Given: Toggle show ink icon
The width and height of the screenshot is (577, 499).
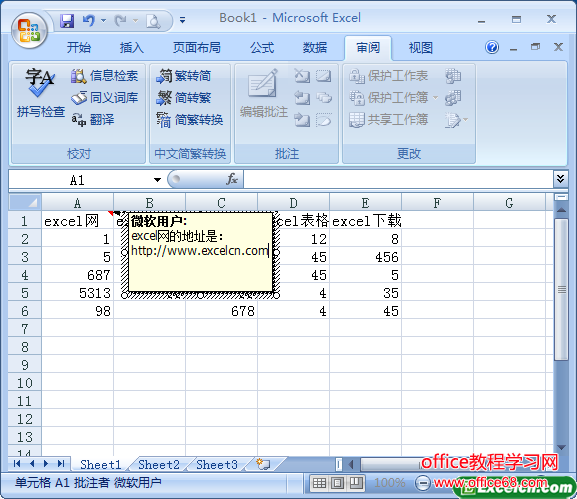Looking at the screenshot, I should pyautogui.click(x=324, y=120).
